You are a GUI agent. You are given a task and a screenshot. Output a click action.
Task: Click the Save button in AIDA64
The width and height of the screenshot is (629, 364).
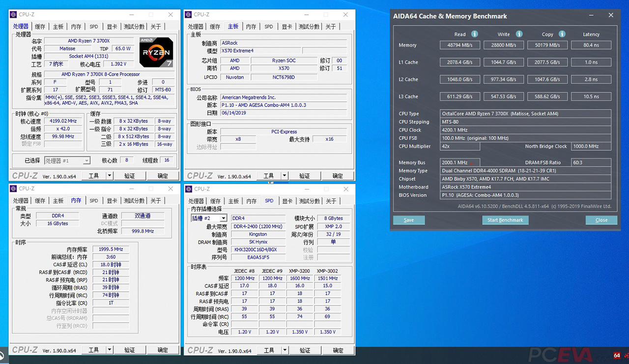pyautogui.click(x=409, y=220)
